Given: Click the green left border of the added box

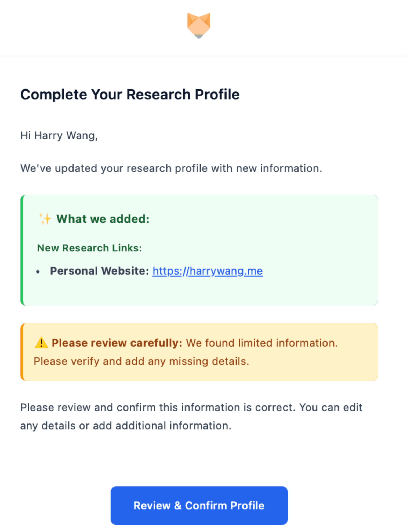Looking at the screenshot, I should click(x=22, y=250).
